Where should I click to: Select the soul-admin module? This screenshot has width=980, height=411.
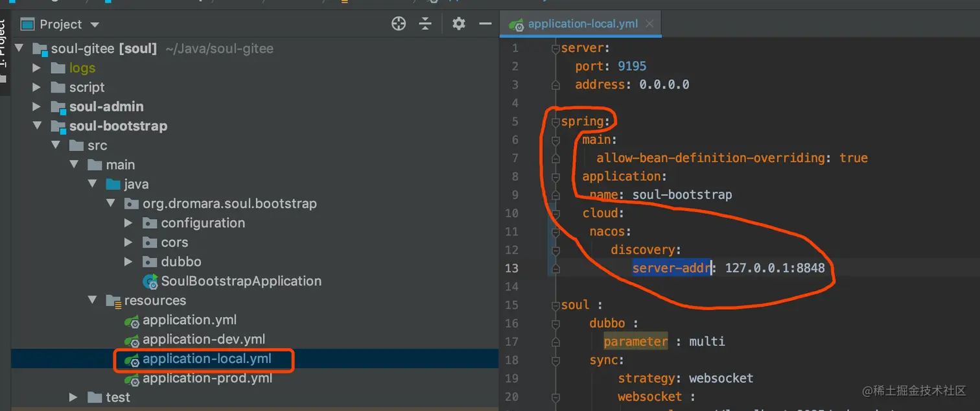click(x=106, y=107)
